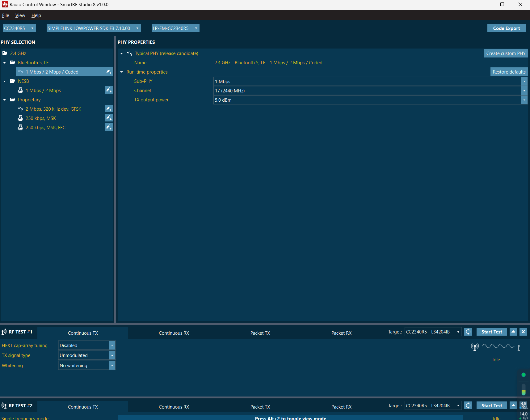Collapse the RF TEST #2 panel with the arrow
The image size is (530, 420).
coord(513,405)
